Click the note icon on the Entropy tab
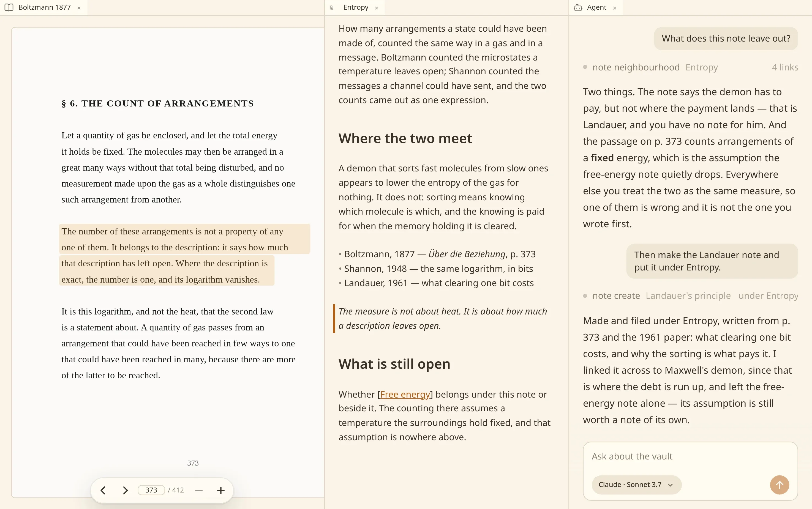812x509 pixels. coord(332,7)
